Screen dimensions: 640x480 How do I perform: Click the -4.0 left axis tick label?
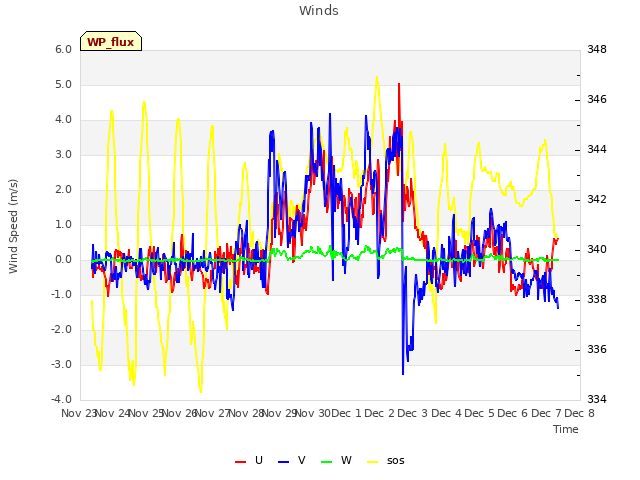click(x=61, y=399)
